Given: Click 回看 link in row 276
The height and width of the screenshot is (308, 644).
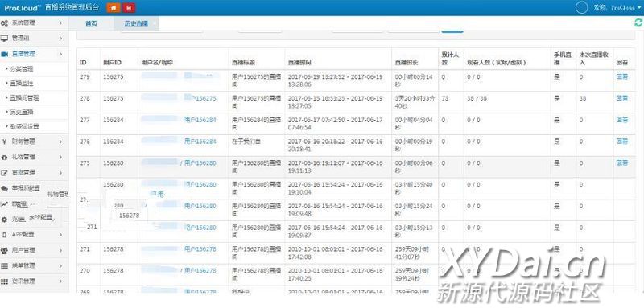Looking at the screenshot, I should click(621, 142).
